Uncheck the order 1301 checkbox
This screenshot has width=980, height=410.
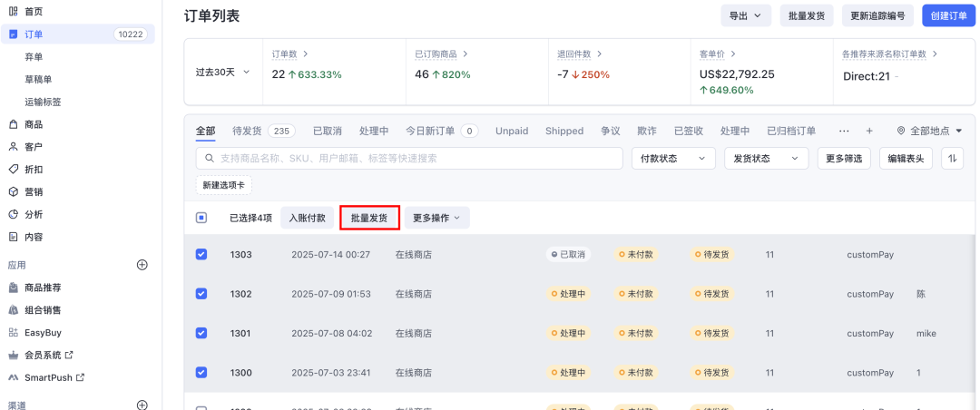click(x=201, y=333)
